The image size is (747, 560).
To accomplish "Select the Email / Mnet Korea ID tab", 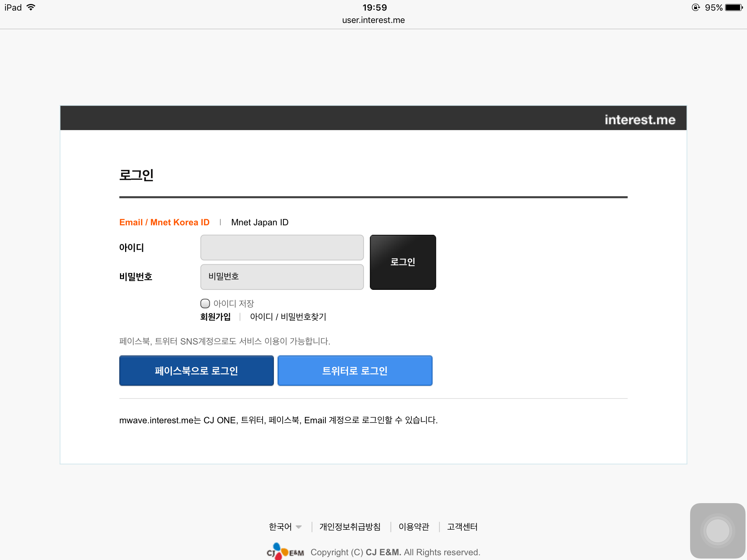I will click(164, 222).
